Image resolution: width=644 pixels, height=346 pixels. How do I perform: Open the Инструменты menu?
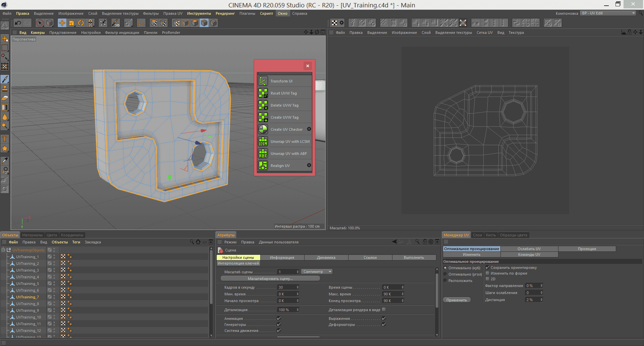199,13
